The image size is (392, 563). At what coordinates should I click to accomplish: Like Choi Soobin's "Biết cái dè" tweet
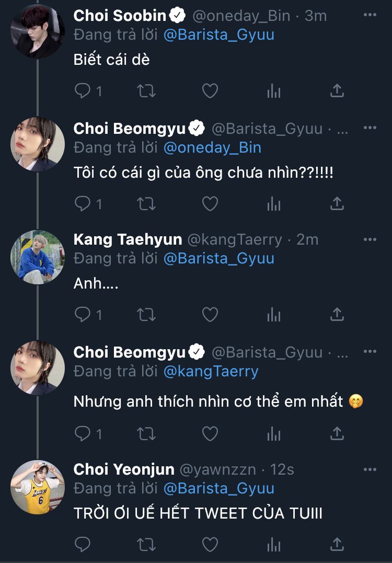[x=210, y=91]
